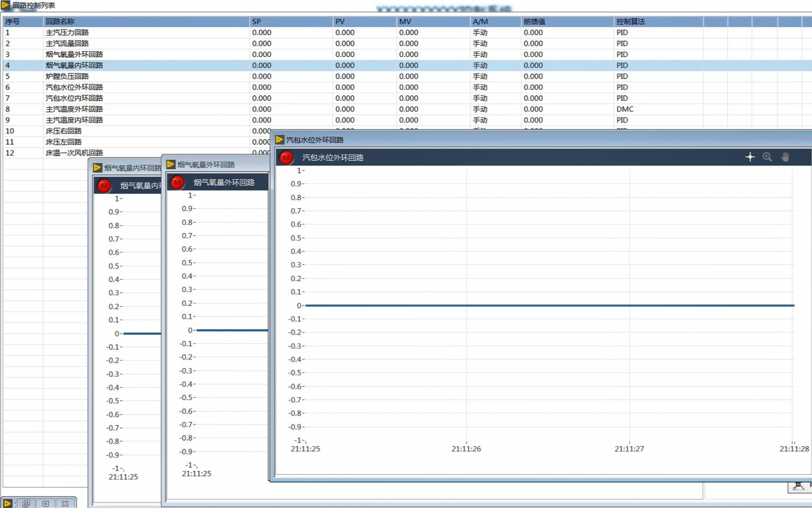The height and width of the screenshot is (508, 812).
Task: Click LabVIEW icon in 汽包水位外环回路 title bar
Action: coord(280,139)
